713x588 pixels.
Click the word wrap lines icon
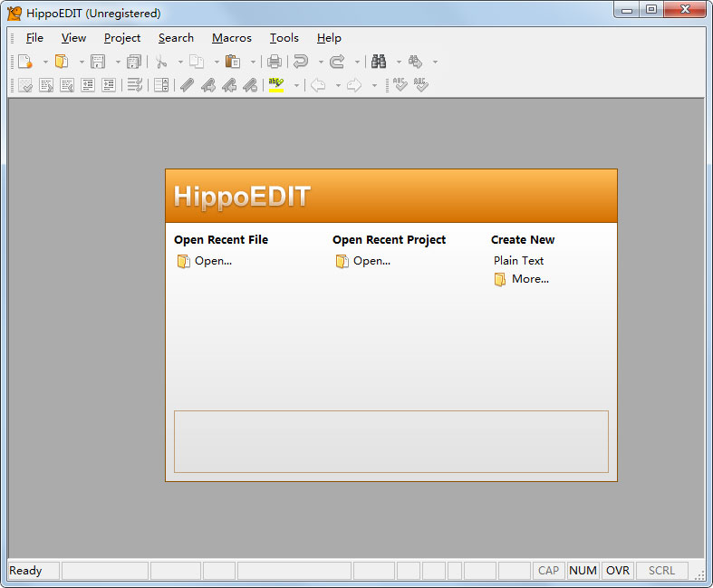135,85
